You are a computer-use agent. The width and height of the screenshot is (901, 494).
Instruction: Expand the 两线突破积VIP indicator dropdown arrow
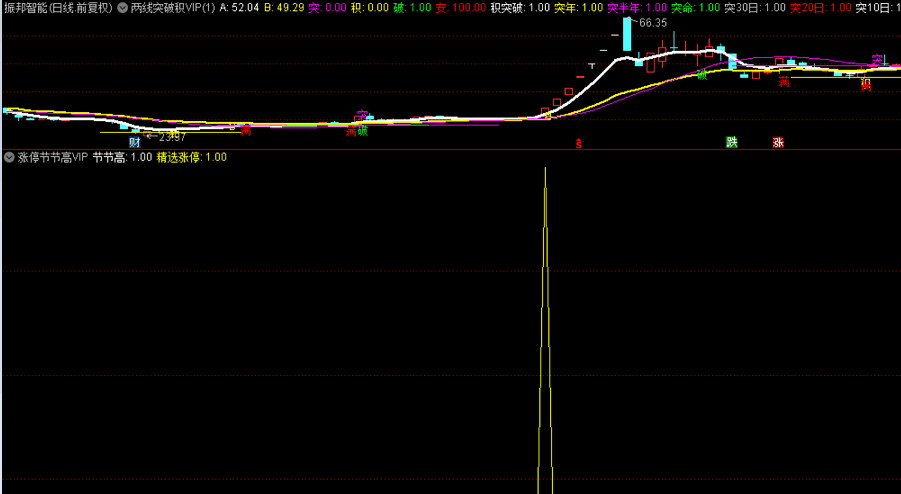click(x=122, y=7)
